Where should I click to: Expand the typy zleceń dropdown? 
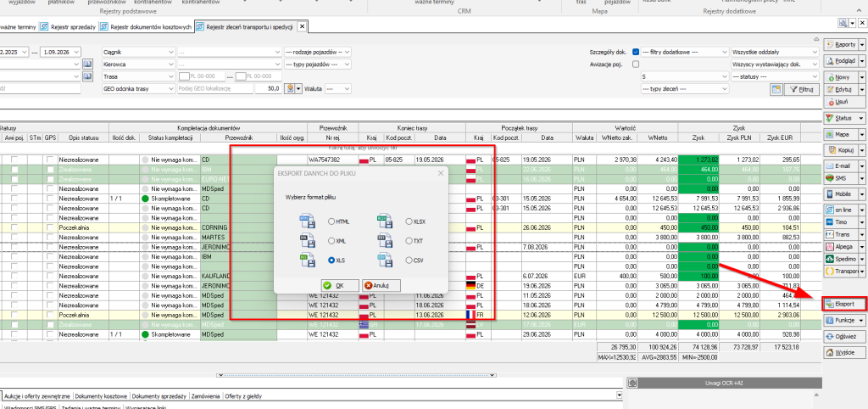pos(684,88)
